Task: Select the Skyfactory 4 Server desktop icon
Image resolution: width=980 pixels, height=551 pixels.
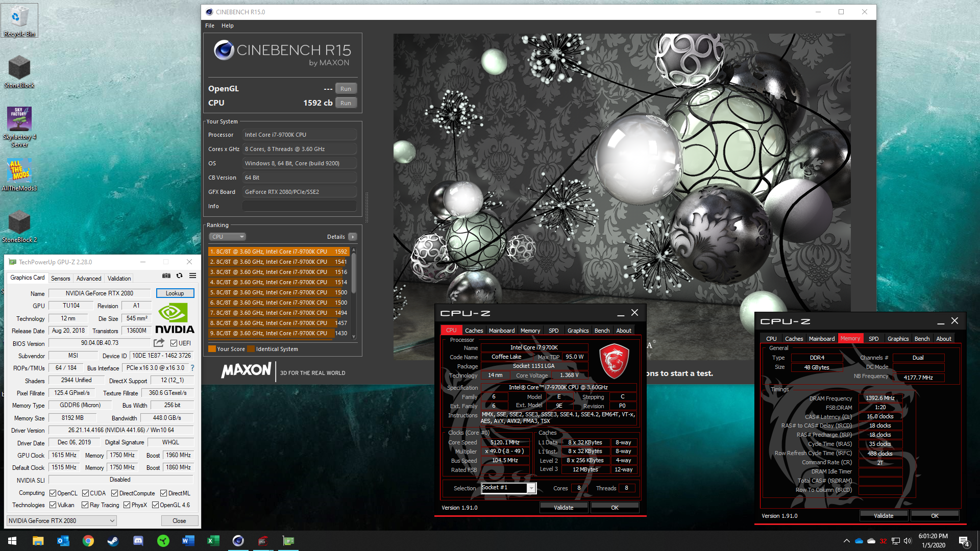Action: (19, 127)
